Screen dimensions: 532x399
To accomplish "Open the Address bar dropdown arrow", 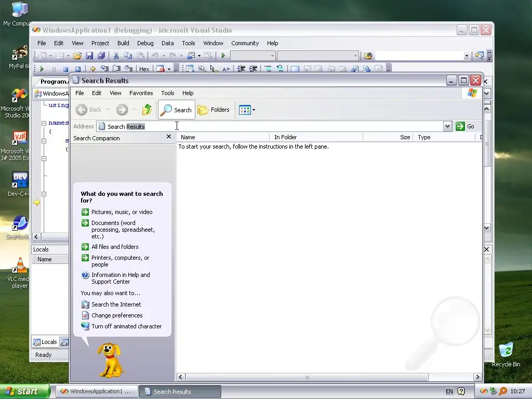I will (447, 127).
